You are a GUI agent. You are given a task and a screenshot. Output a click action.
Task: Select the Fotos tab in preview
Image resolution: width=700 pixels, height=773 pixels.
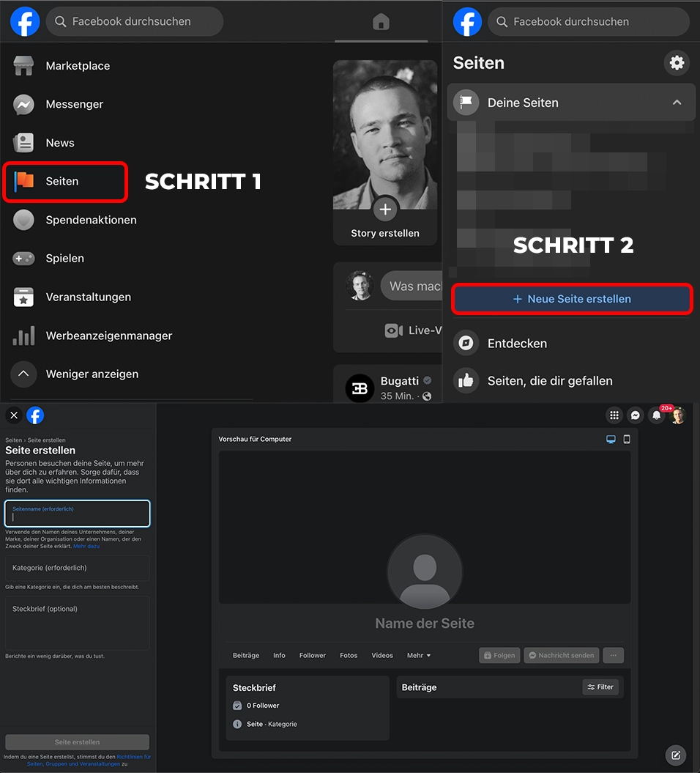[349, 655]
